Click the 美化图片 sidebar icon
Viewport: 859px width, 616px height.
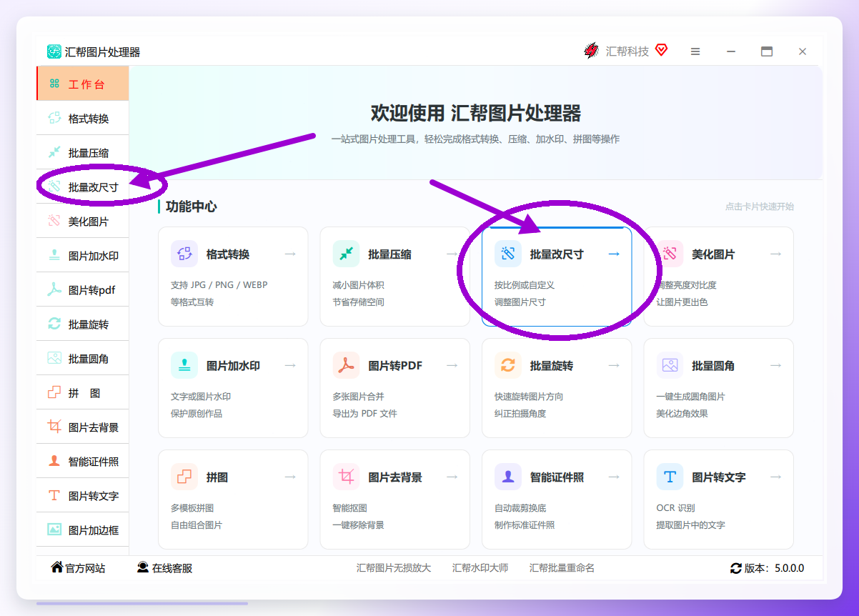pos(54,222)
